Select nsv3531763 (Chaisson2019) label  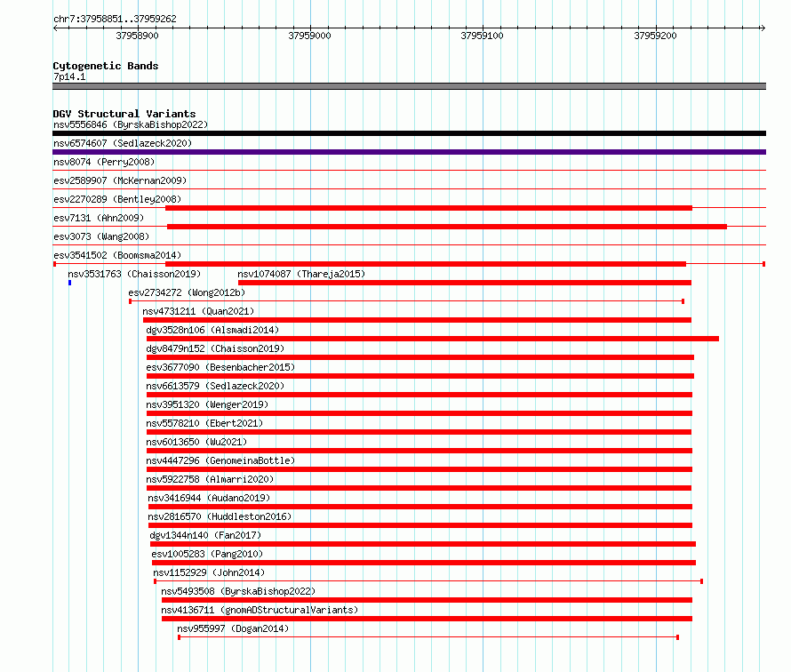134,274
